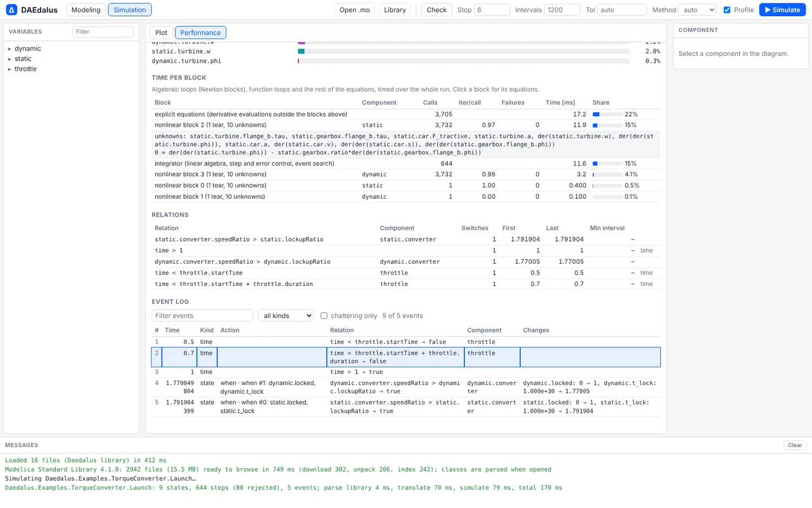Select nonlinear block 2 row

point(405,125)
